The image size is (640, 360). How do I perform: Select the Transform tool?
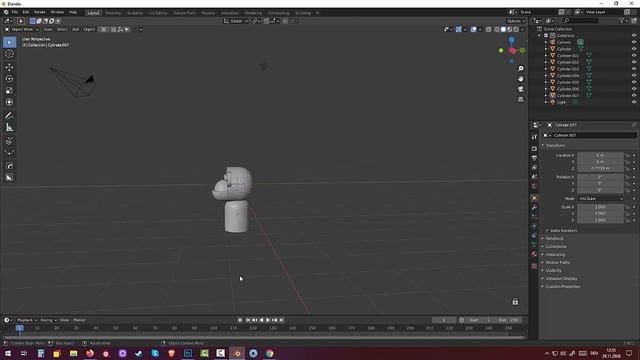click(9, 102)
